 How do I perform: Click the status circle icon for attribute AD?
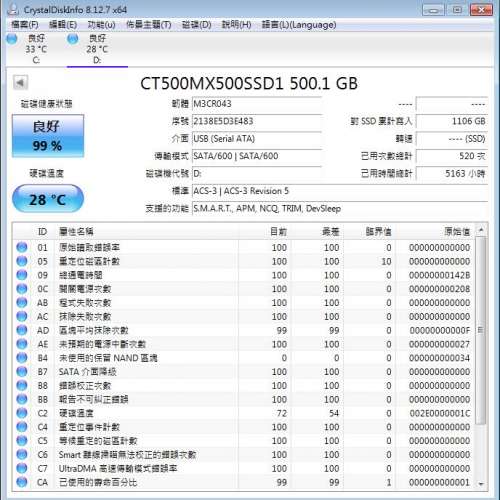tap(22, 330)
